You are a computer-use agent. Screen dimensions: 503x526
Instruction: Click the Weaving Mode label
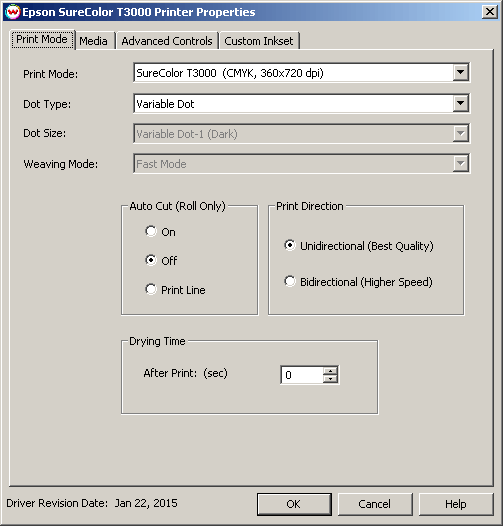tap(61, 164)
